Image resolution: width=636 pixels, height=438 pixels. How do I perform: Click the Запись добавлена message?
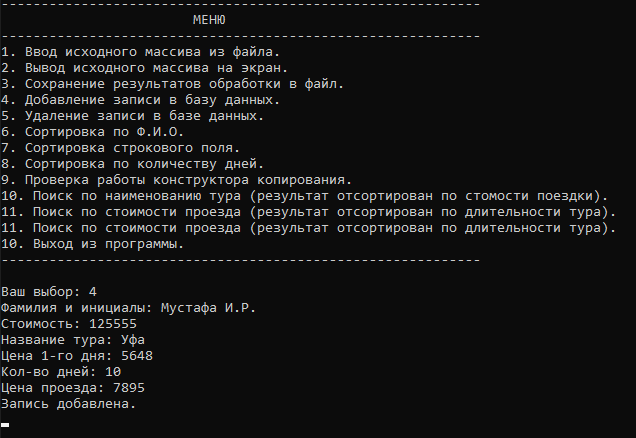pyautogui.click(x=68, y=404)
